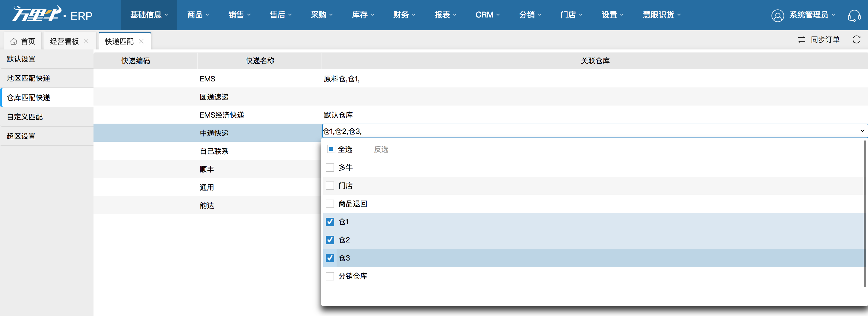868x316 pixels.
Task: Select the EMS经济快递 row
Action: point(480,115)
